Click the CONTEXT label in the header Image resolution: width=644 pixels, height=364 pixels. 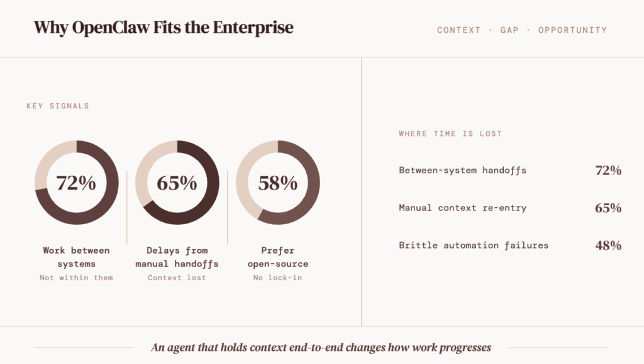tap(459, 30)
